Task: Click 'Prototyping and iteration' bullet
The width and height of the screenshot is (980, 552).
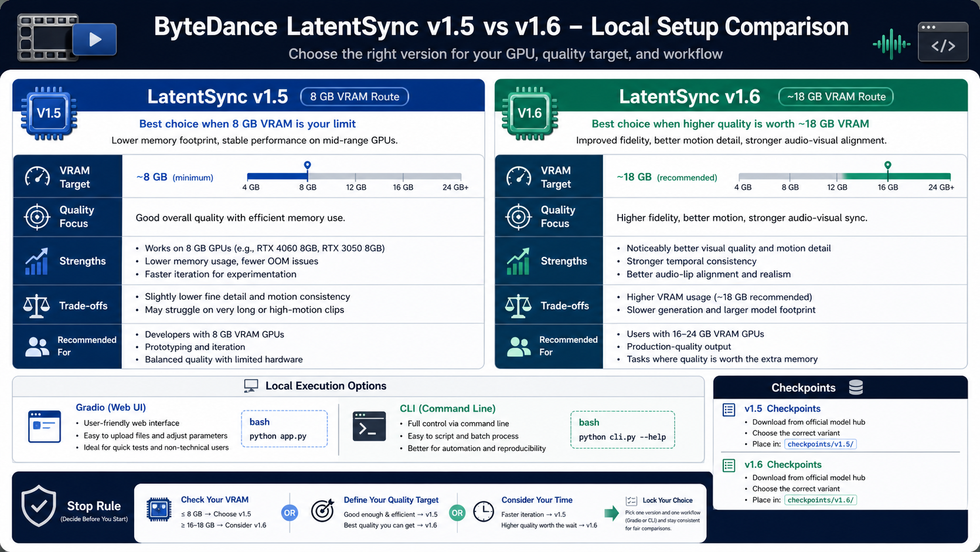Action: (195, 347)
